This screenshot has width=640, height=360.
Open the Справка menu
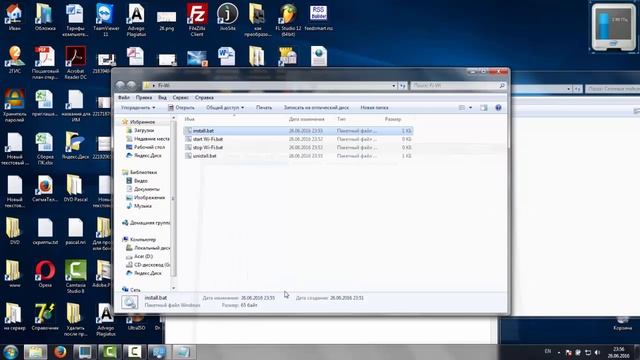tap(204, 98)
